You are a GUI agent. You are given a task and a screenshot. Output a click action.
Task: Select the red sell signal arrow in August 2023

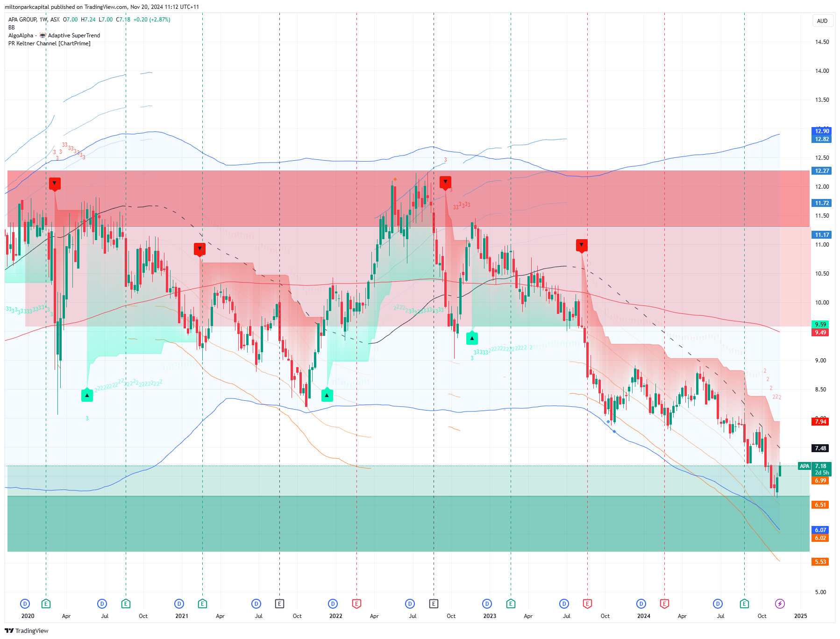point(582,245)
